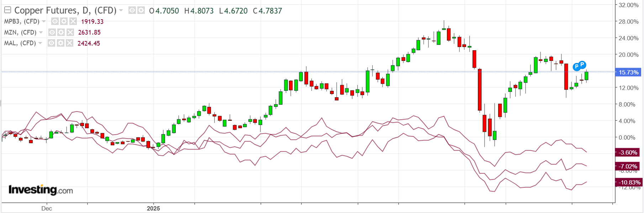Remove the MAL comparison series

70,43
